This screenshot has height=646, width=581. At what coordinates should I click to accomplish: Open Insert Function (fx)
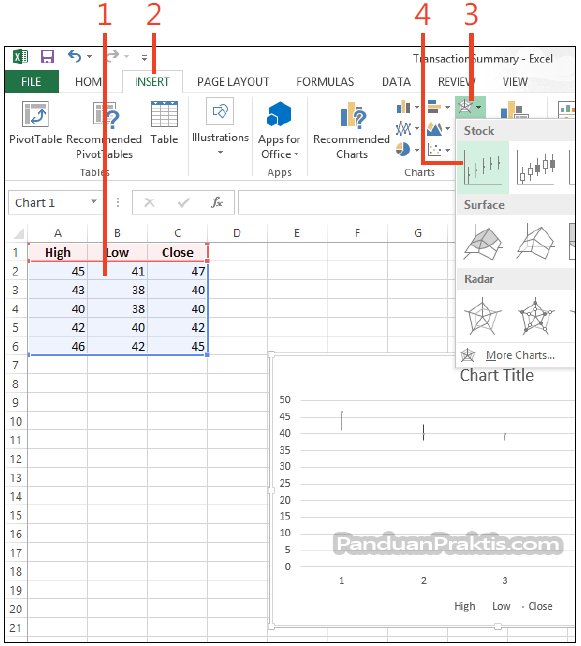tap(217, 202)
